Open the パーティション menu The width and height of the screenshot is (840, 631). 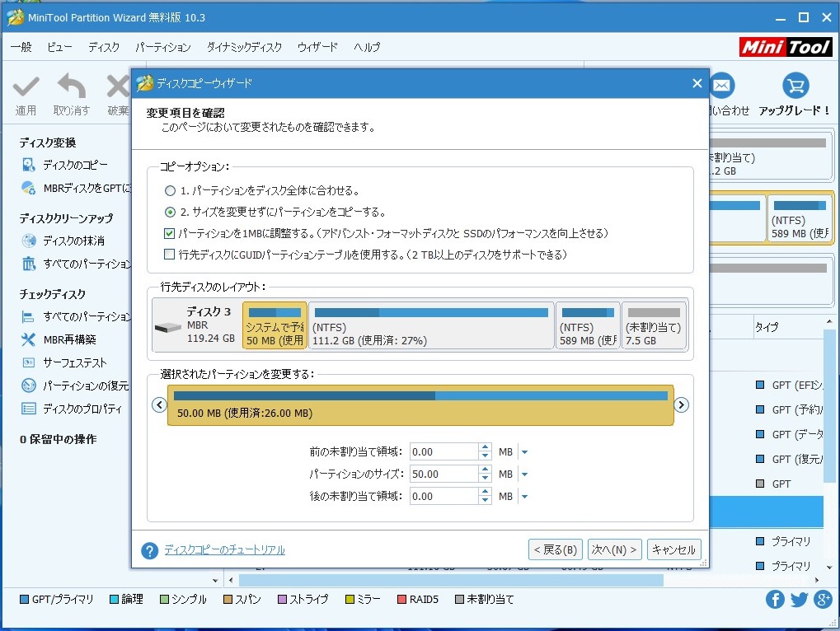(x=162, y=47)
